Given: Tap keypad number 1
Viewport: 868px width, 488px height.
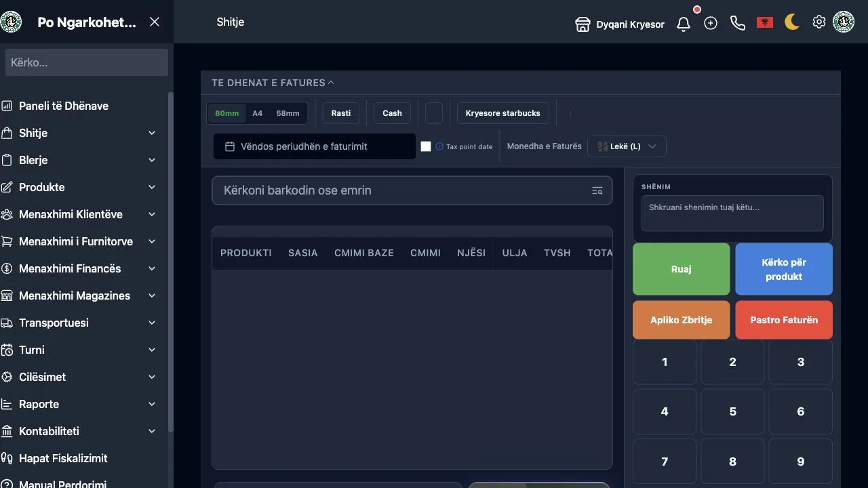Looking at the screenshot, I should [x=665, y=362].
